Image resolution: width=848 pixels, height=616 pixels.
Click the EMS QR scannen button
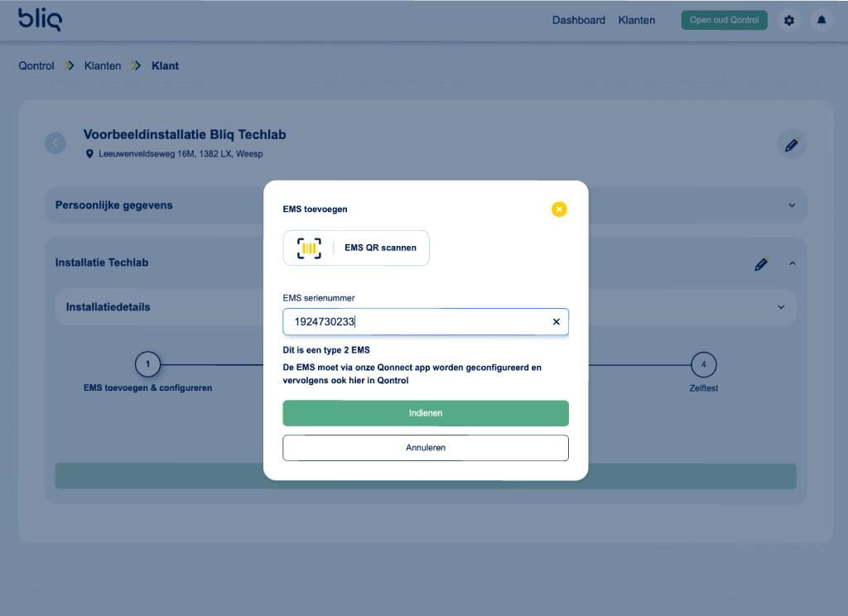356,248
